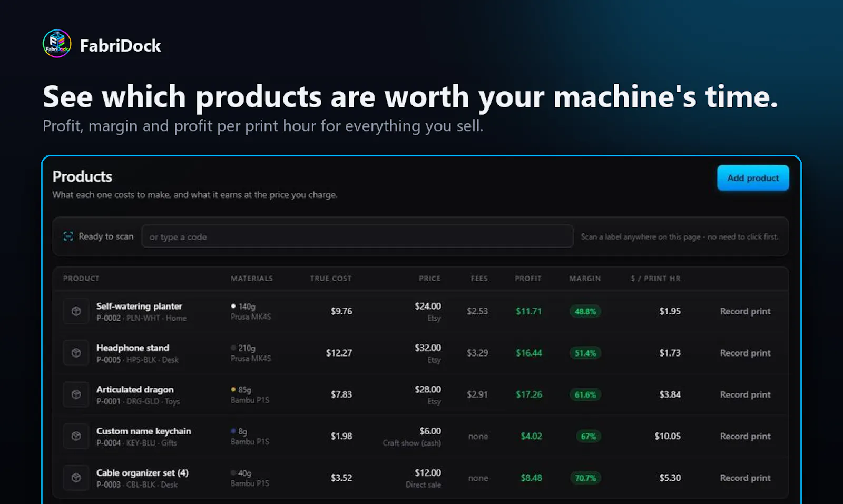843x504 pixels.
Task: Click the blue filament dot for 8g
Action: coord(233,431)
